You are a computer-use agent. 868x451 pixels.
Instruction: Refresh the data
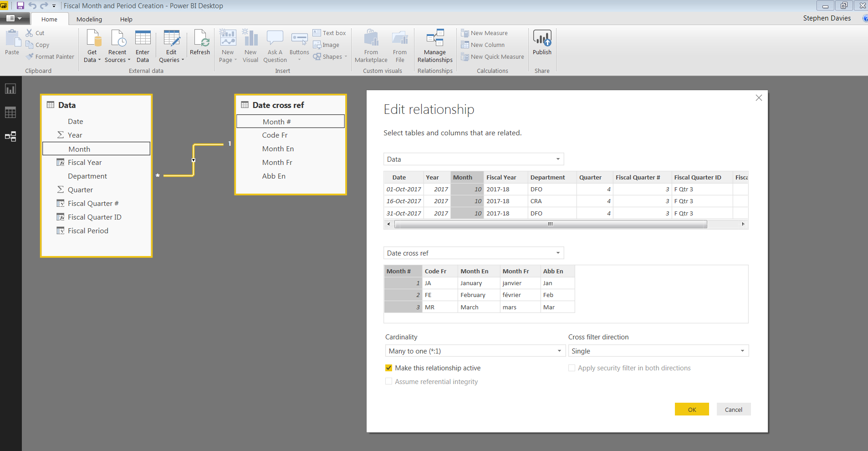(x=200, y=42)
